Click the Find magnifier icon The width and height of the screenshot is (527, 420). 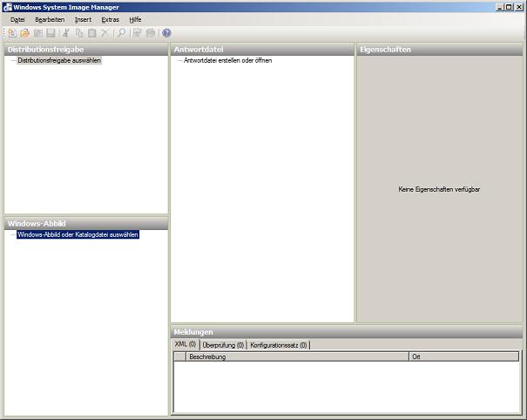point(121,33)
